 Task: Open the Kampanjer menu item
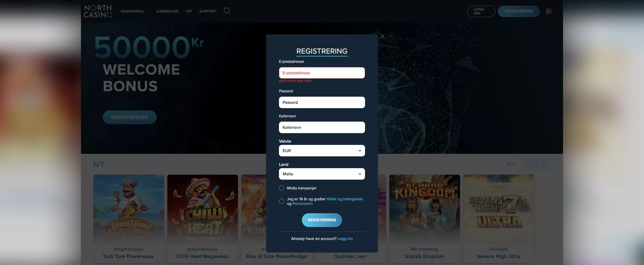tap(167, 11)
